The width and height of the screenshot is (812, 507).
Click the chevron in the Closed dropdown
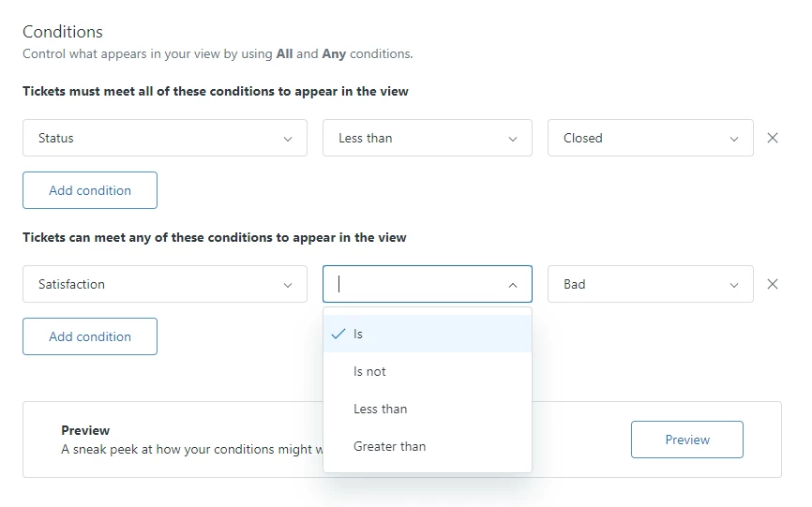[x=734, y=139]
